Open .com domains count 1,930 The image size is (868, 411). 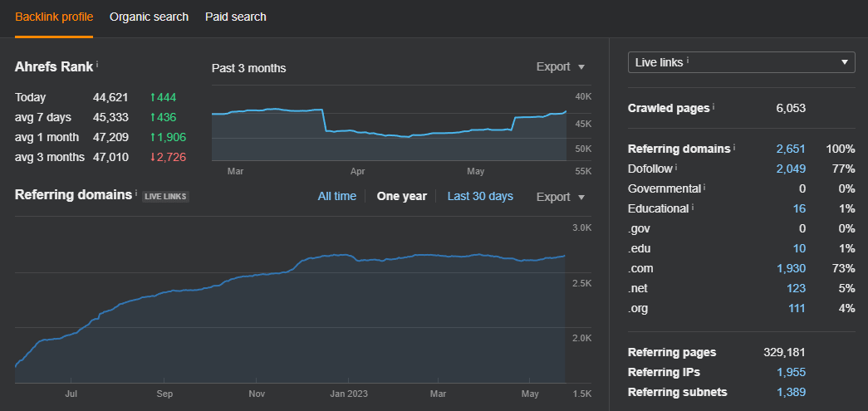point(791,268)
